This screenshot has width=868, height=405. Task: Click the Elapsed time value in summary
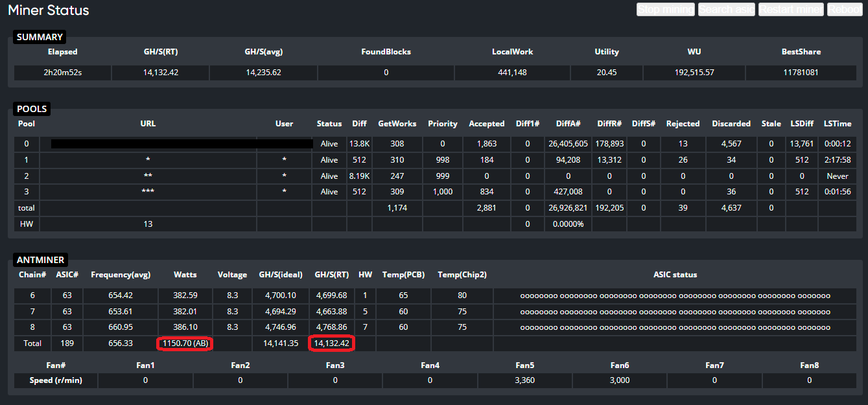coord(62,73)
